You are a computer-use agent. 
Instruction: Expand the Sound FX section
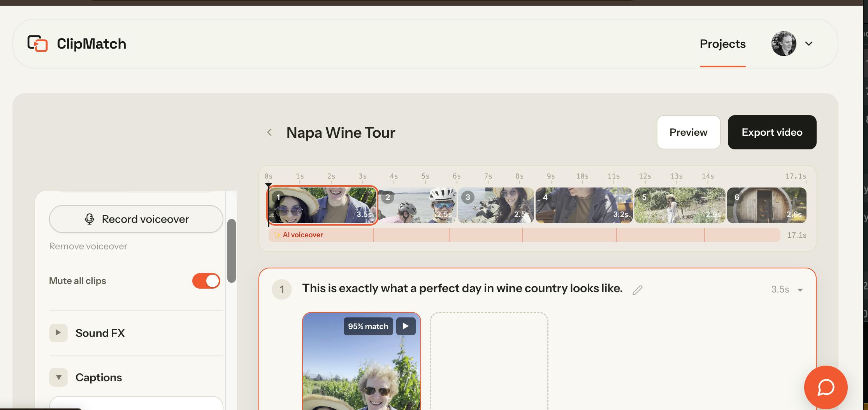click(58, 333)
